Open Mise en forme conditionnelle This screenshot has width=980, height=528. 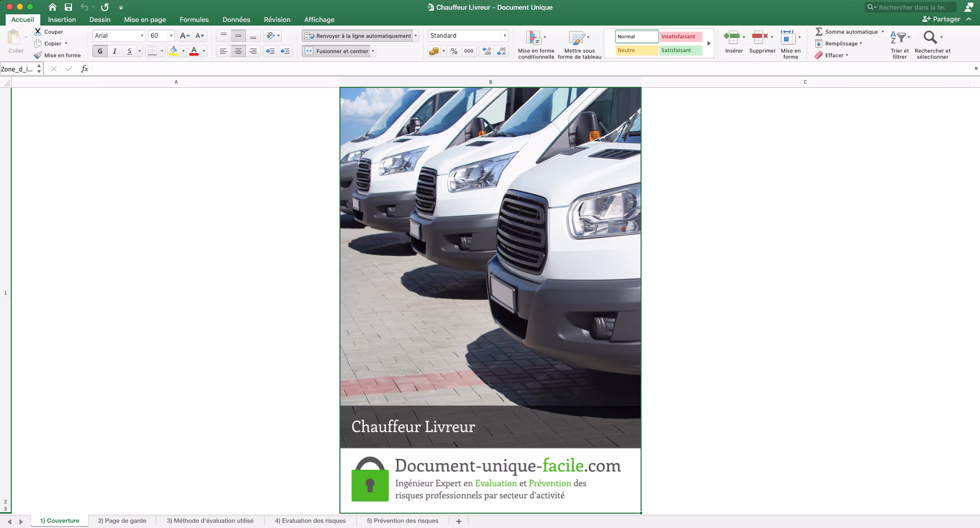(x=536, y=44)
